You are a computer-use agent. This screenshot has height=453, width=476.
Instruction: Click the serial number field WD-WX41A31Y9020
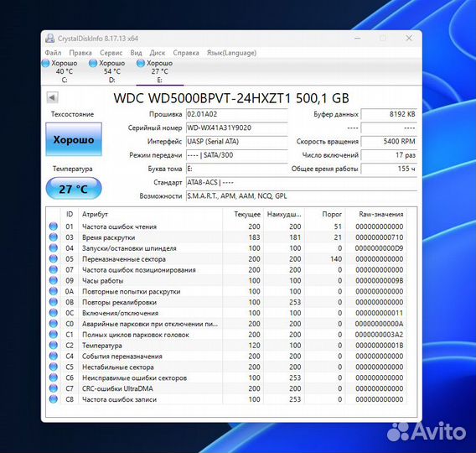click(x=237, y=128)
